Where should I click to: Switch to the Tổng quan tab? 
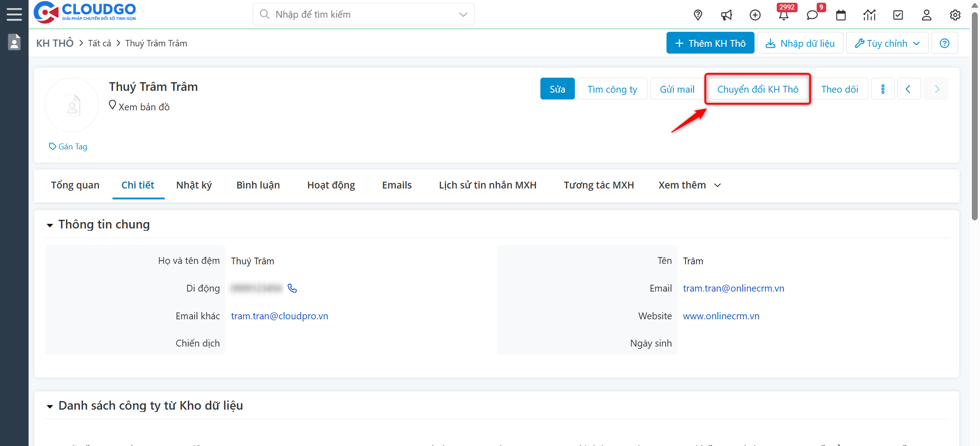click(x=75, y=185)
